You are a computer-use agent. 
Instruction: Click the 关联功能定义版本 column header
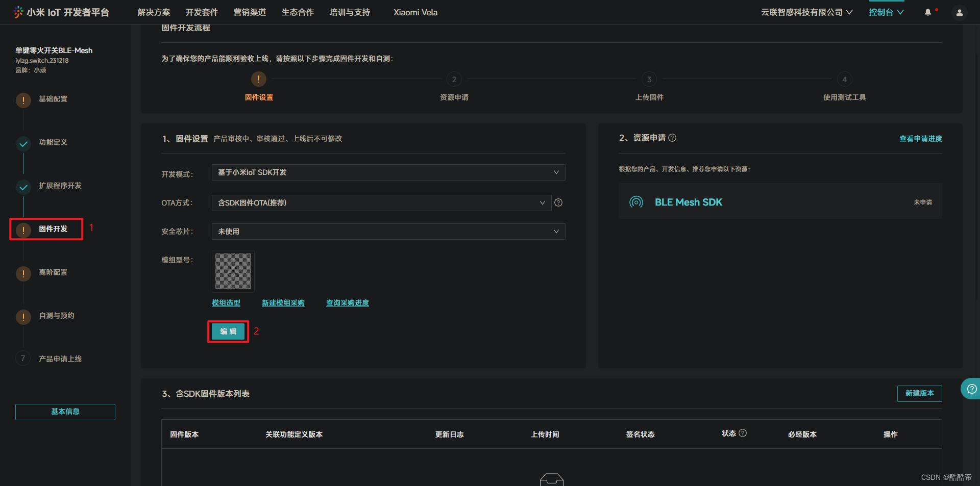point(294,434)
